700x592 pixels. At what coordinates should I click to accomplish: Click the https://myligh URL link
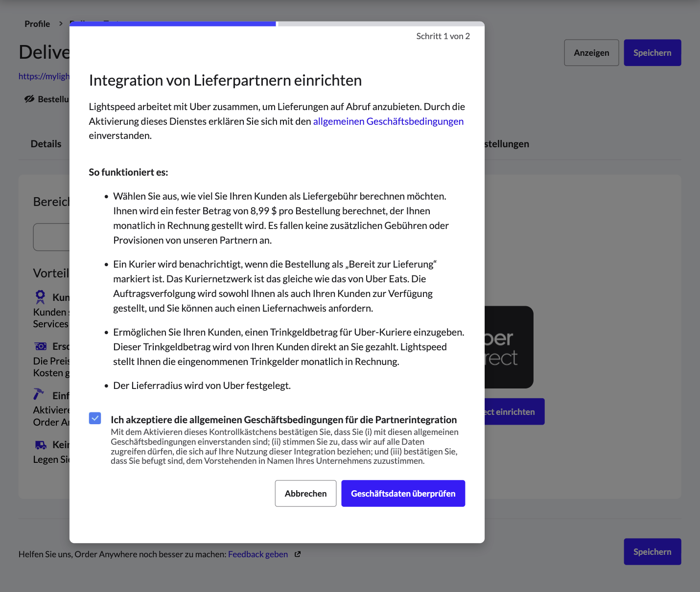point(44,76)
